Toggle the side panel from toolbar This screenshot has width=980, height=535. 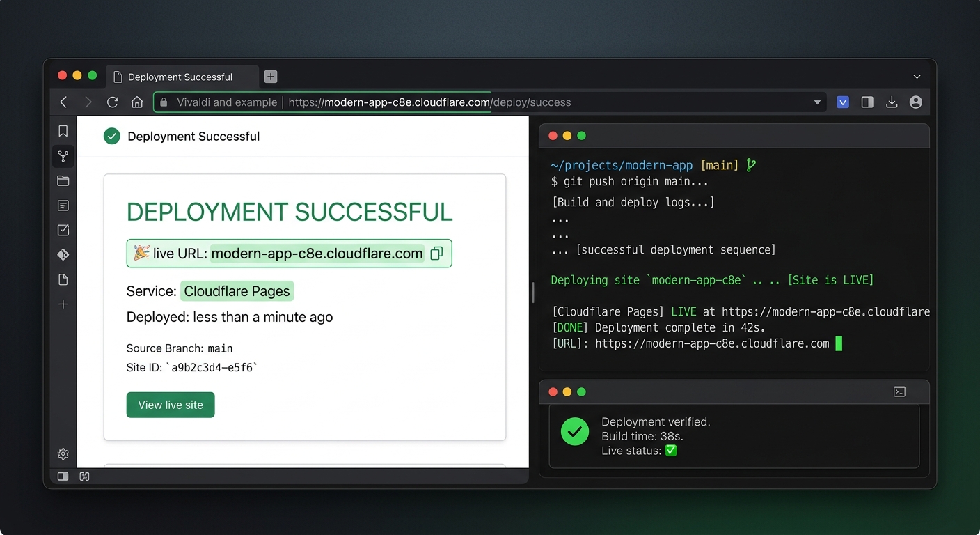click(867, 102)
